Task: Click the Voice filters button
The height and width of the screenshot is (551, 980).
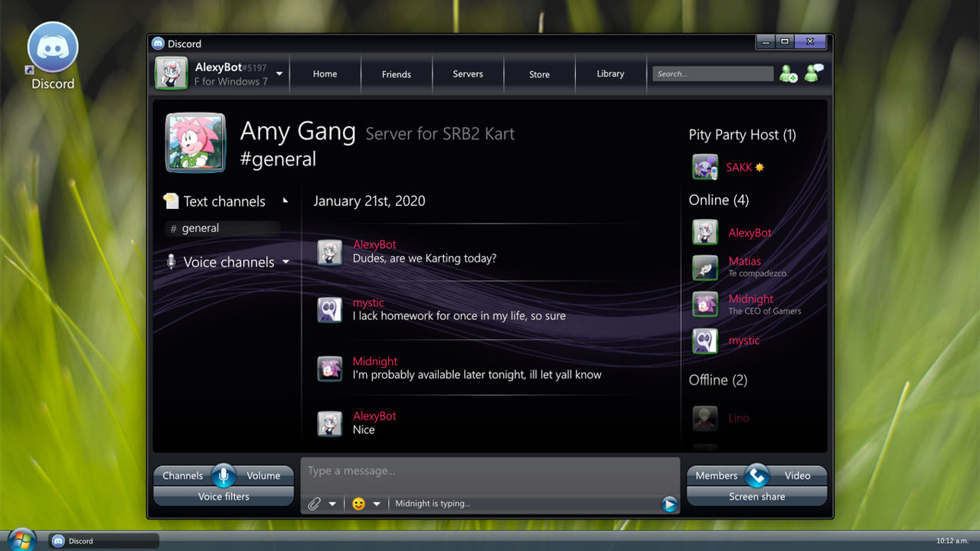Action: click(223, 496)
